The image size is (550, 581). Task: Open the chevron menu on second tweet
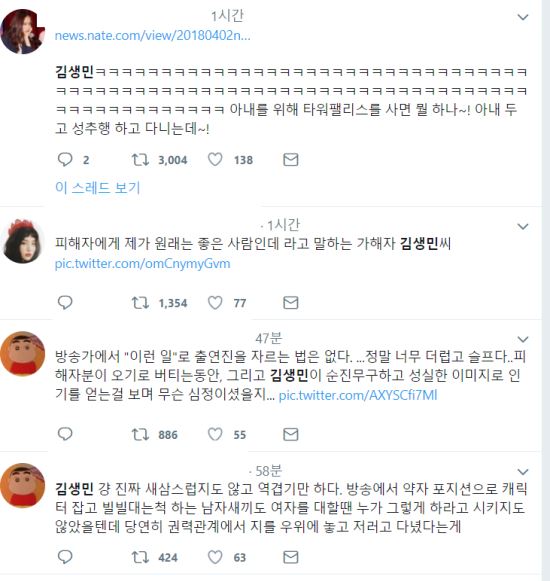click(x=523, y=226)
